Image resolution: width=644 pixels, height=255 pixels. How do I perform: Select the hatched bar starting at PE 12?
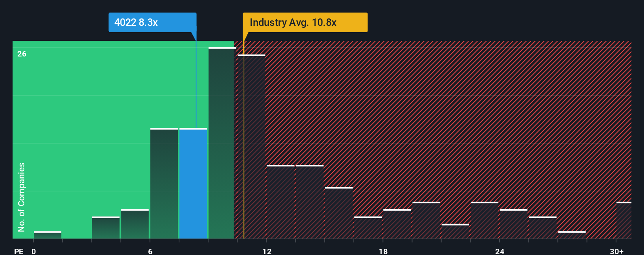click(280, 202)
